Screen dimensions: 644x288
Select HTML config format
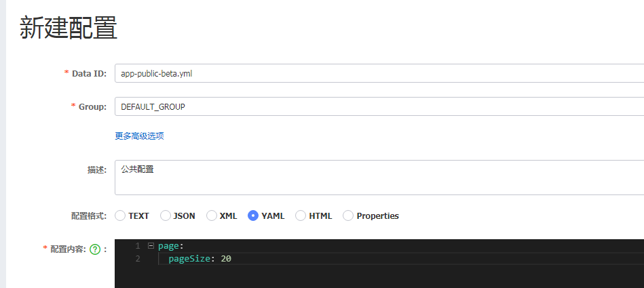coord(301,215)
